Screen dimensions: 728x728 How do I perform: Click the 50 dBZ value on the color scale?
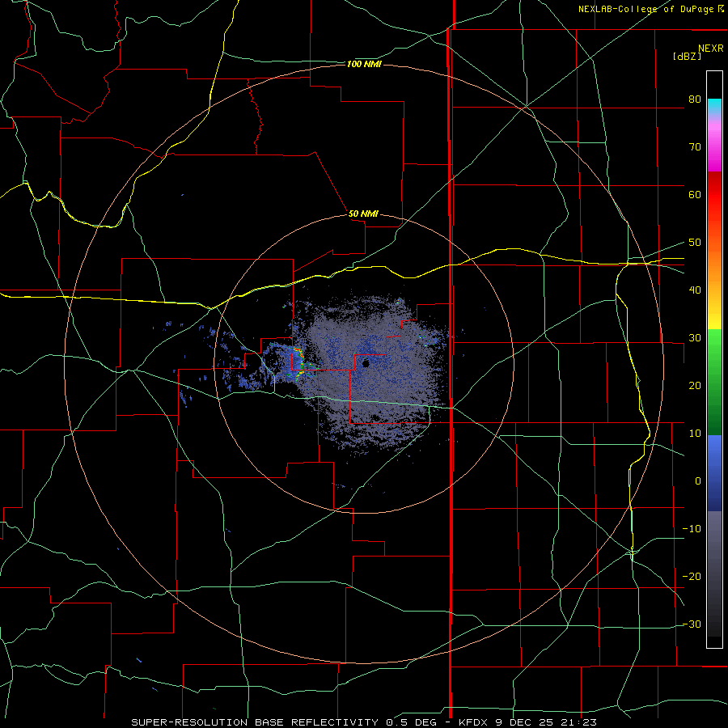[695, 243]
